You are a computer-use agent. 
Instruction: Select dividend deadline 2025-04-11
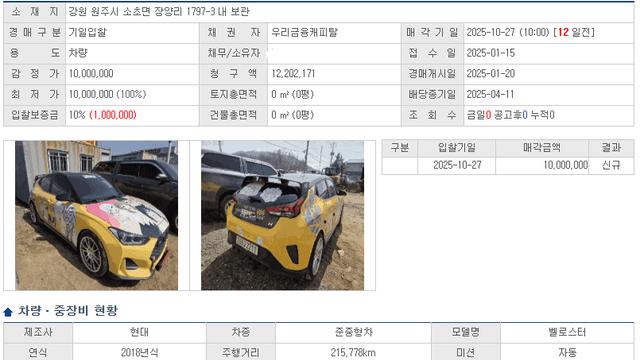(490, 94)
